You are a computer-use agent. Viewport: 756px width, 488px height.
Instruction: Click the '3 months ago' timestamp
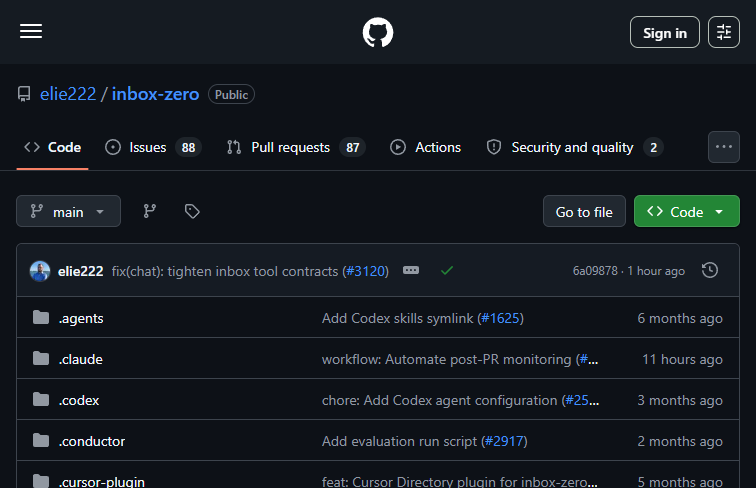coord(680,400)
